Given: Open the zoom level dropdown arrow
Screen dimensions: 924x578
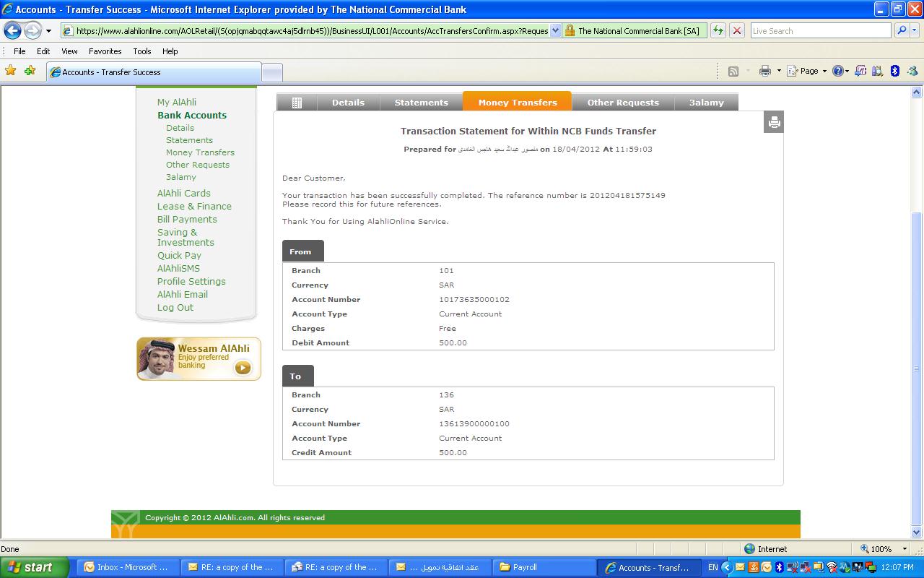Looking at the screenshot, I should [905, 549].
